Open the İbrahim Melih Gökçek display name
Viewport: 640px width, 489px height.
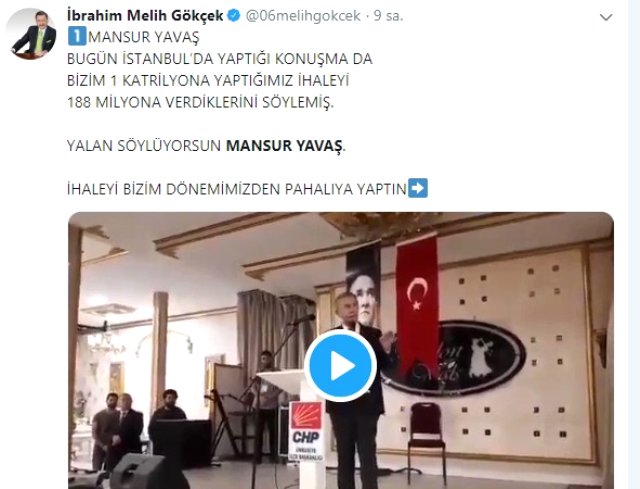[x=145, y=16]
